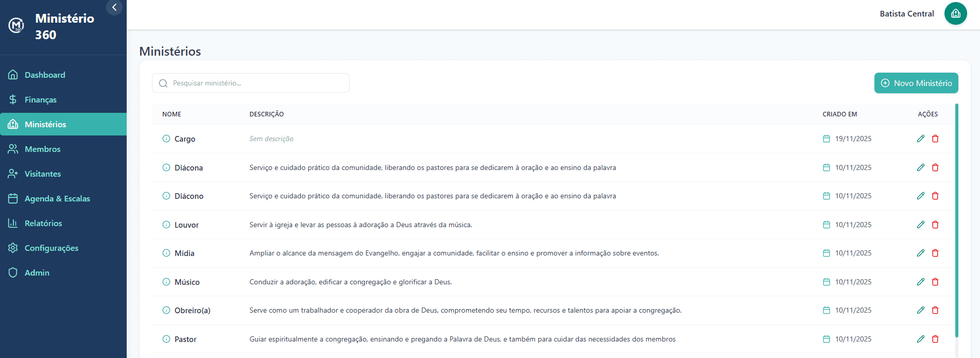Click the info icon beside Músico
The height and width of the screenshot is (358, 980).
[x=166, y=282]
